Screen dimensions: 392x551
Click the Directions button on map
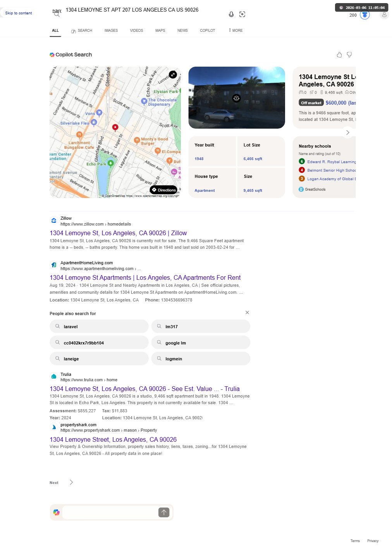point(163,190)
